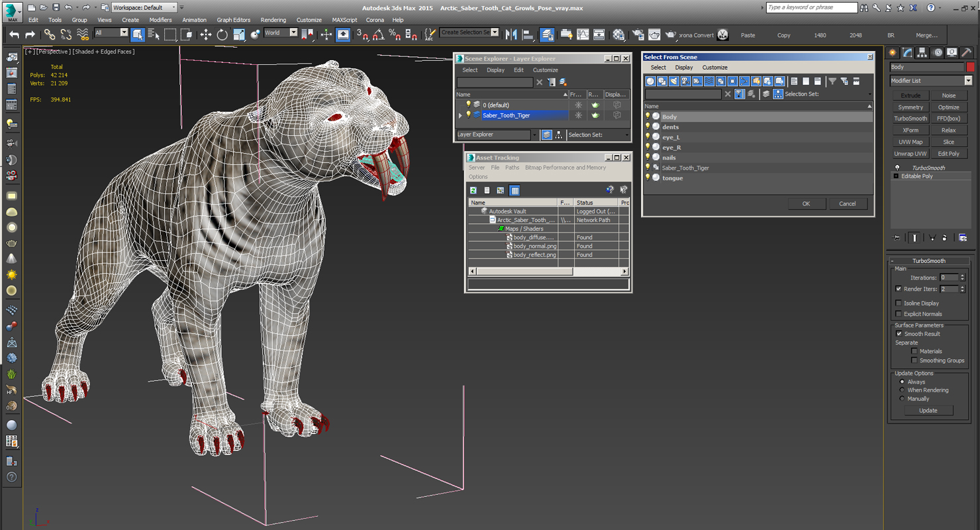This screenshot has height=530, width=980.
Task: Select the Manually update option
Action: tap(902, 399)
